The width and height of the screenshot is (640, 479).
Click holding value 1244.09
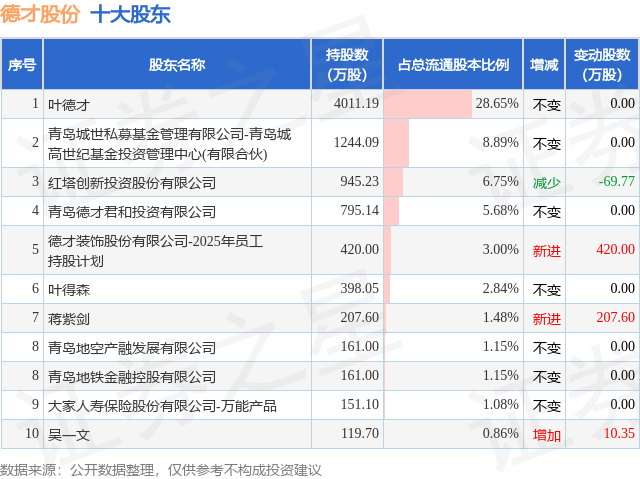[x=356, y=142]
